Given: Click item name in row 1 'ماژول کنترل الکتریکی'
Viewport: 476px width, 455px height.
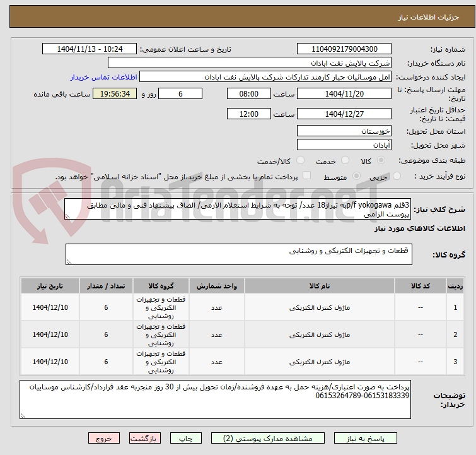Looking at the screenshot, I should pyautogui.click(x=320, y=307).
